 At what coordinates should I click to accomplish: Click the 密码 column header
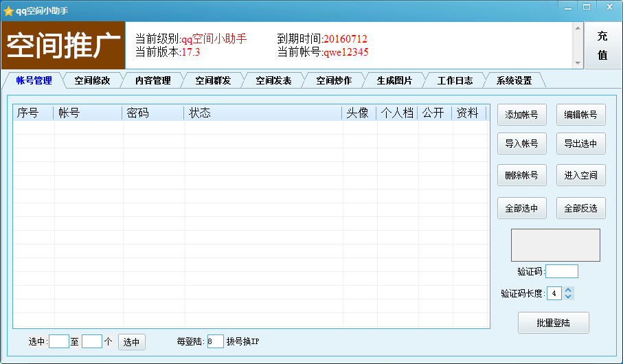[x=153, y=113]
